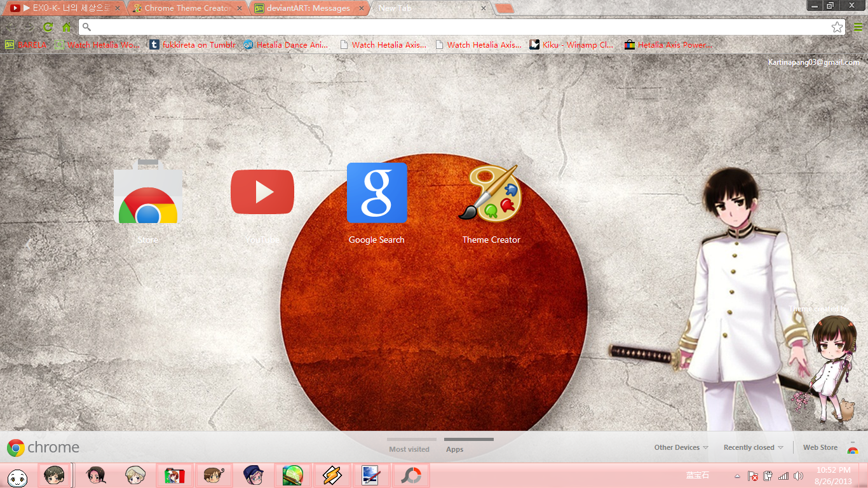This screenshot has height=488, width=868.
Task: Open the network status icon
Action: pos(783,475)
